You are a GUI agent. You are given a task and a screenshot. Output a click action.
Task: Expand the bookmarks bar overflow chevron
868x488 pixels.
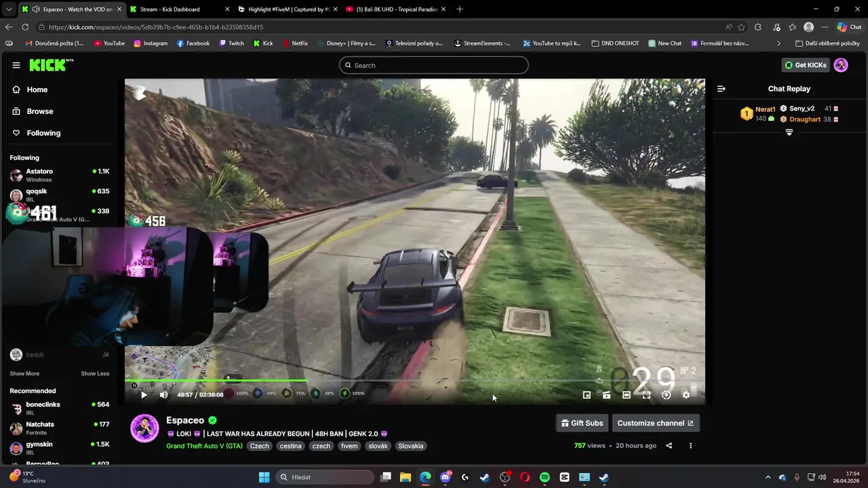click(x=779, y=43)
